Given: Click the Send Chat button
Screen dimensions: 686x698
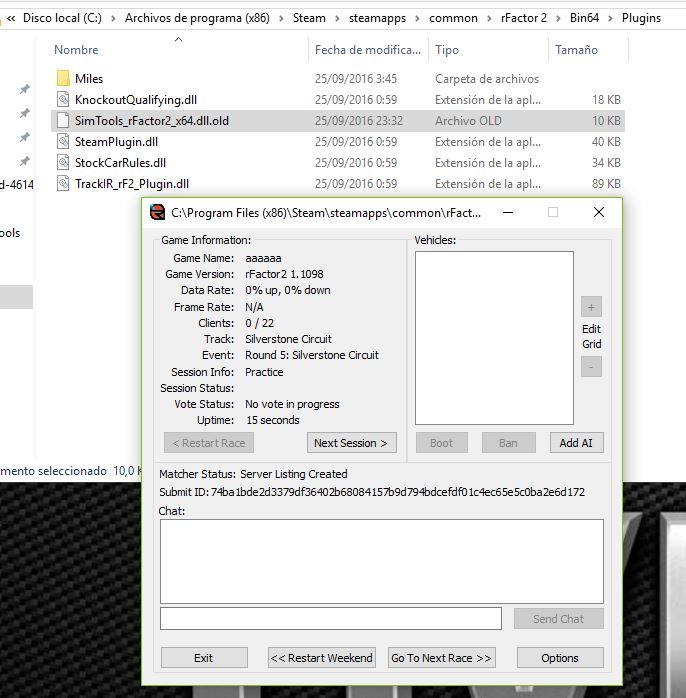Looking at the screenshot, I should coord(559,619).
